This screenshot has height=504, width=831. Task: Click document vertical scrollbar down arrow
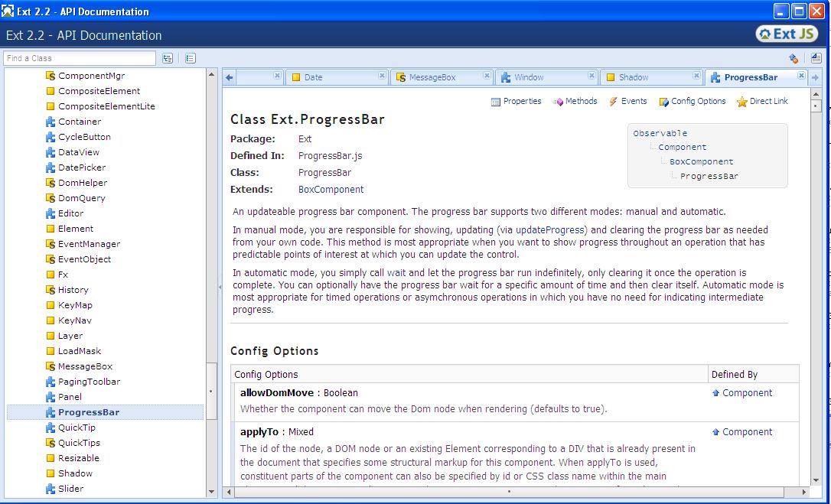pyautogui.click(x=816, y=481)
